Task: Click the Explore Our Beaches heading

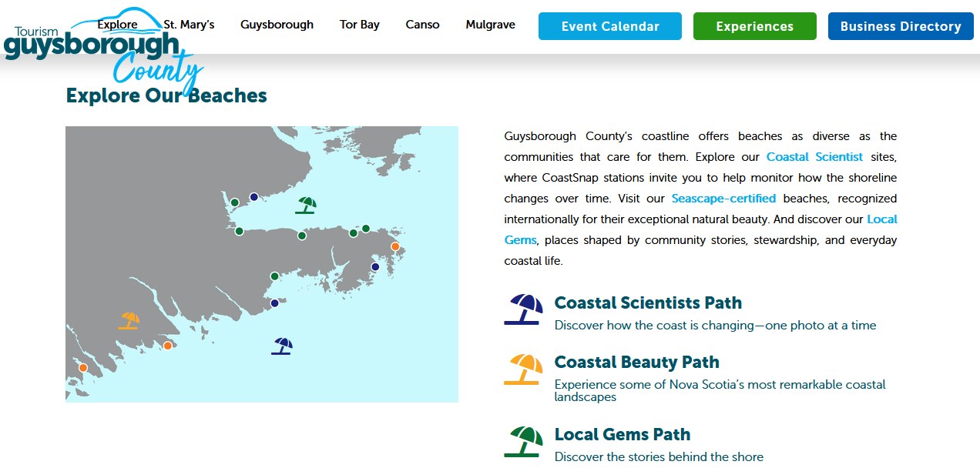Action: 166,96
